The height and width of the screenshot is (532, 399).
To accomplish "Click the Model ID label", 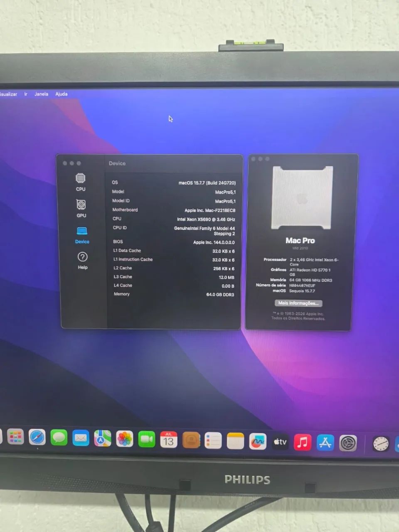I will [x=121, y=201].
